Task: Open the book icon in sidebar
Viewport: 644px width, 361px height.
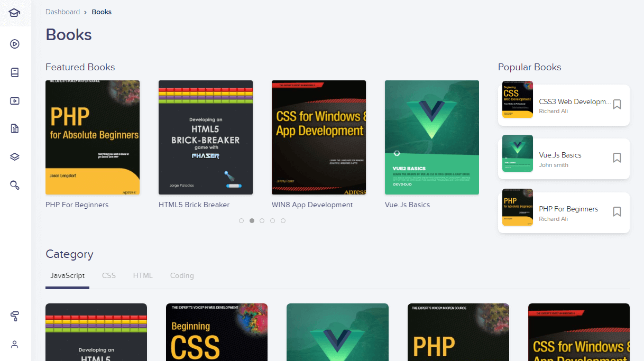Action: (15, 72)
